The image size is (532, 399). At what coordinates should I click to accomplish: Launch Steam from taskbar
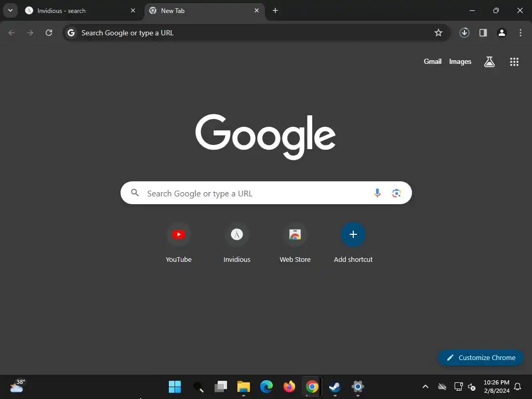click(x=335, y=387)
